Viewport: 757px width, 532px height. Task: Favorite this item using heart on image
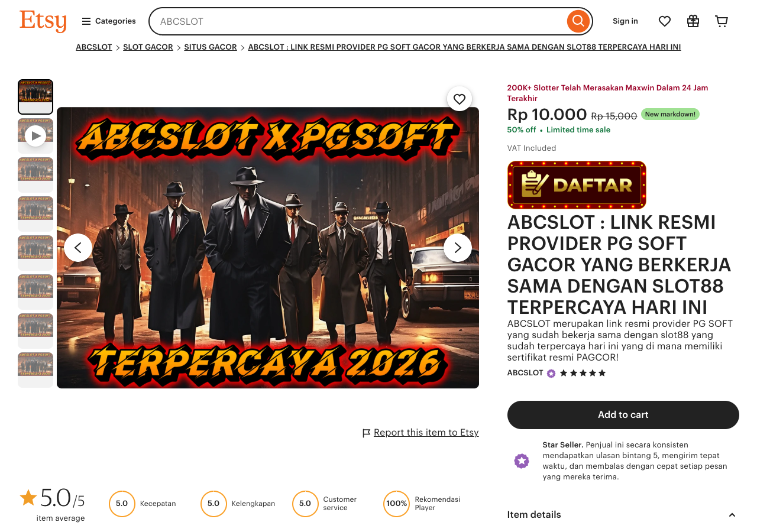pyautogui.click(x=460, y=99)
